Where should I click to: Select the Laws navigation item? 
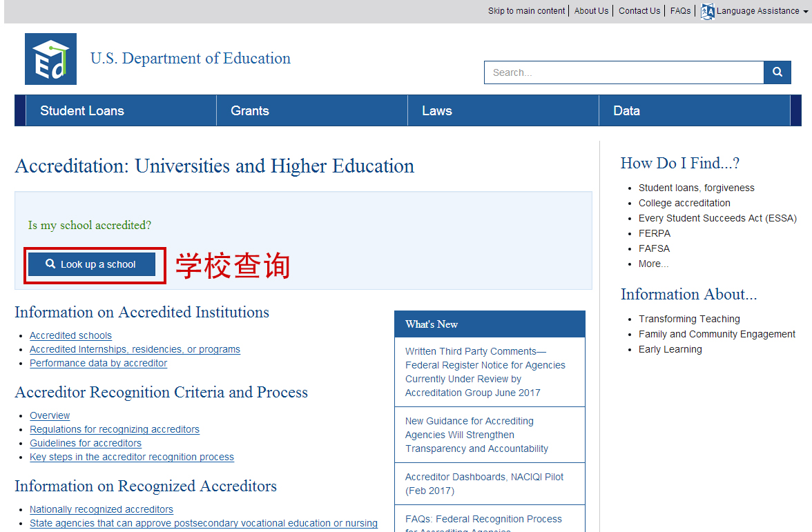pyautogui.click(x=437, y=110)
